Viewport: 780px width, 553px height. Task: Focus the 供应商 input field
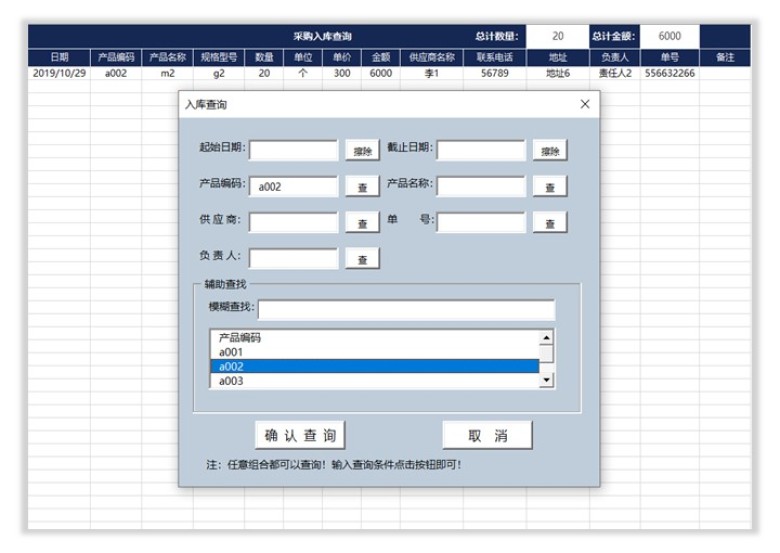coord(293,223)
